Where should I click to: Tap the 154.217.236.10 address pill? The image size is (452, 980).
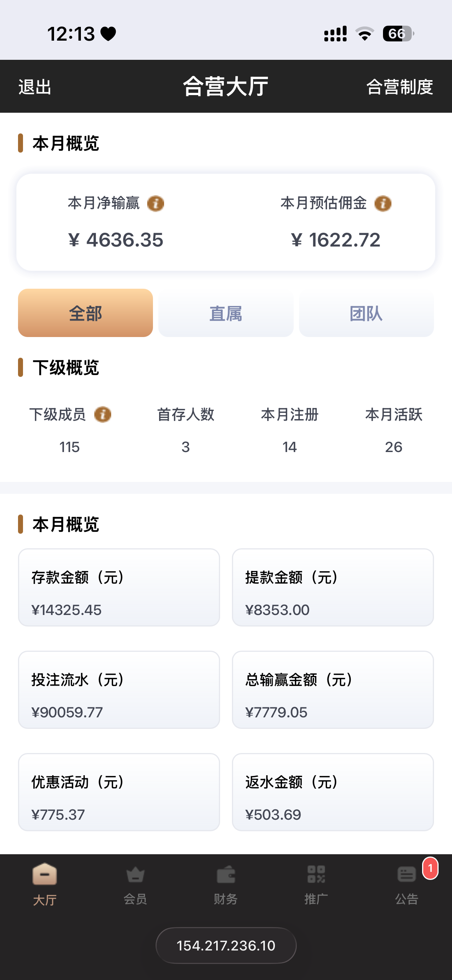click(x=226, y=945)
